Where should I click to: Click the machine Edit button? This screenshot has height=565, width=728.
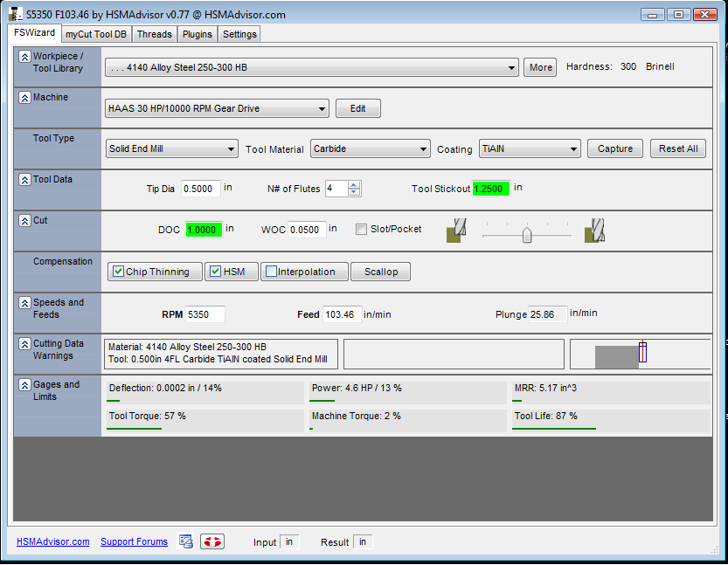[358, 108]
